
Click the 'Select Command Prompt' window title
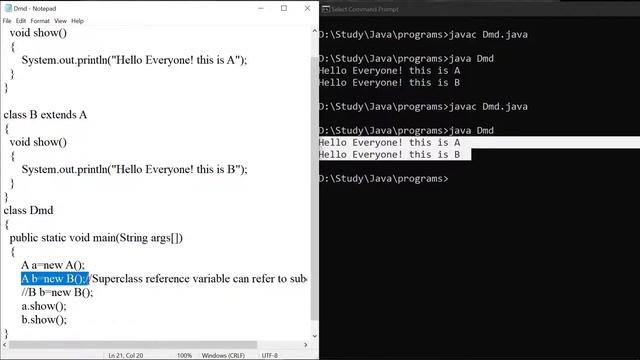365,9
